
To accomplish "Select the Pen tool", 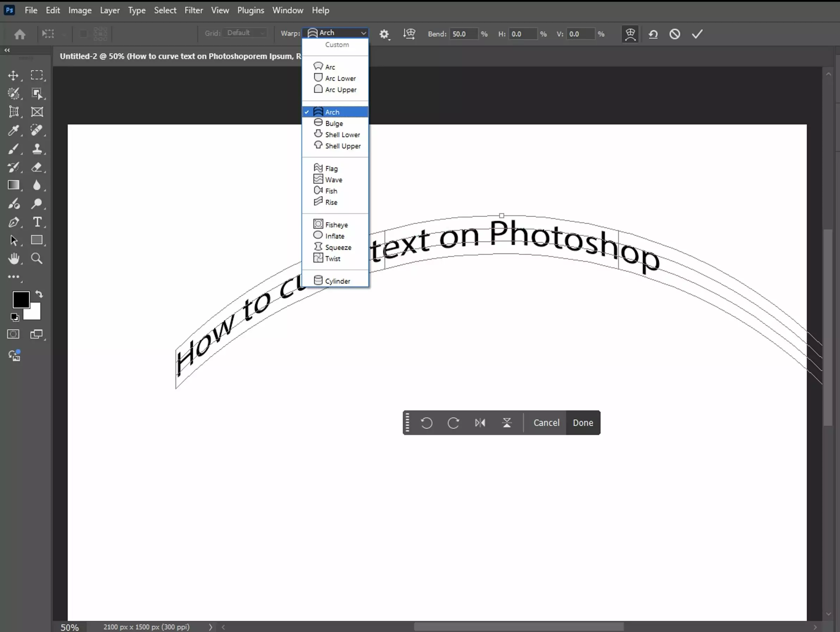I will pyautogui.click(x=14, y=223).
